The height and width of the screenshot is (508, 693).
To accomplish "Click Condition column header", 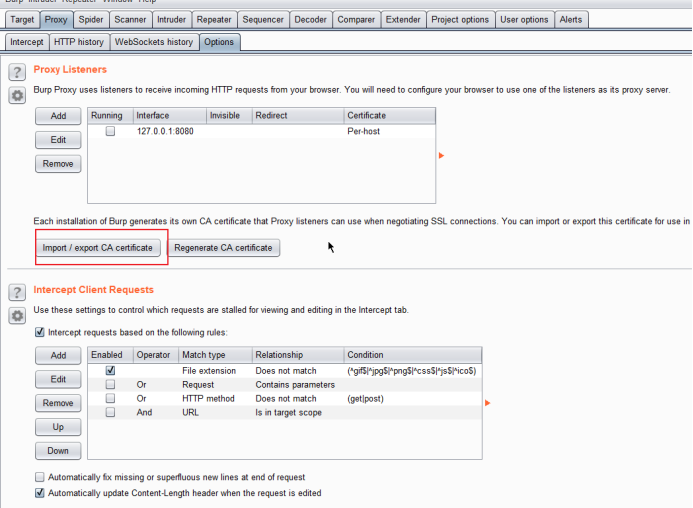I will (x=413, y=355).
